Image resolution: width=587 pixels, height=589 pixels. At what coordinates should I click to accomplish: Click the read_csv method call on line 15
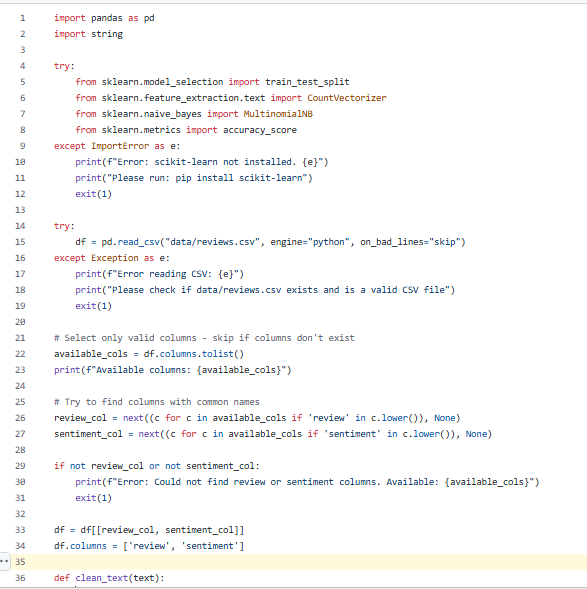[139, 242]
